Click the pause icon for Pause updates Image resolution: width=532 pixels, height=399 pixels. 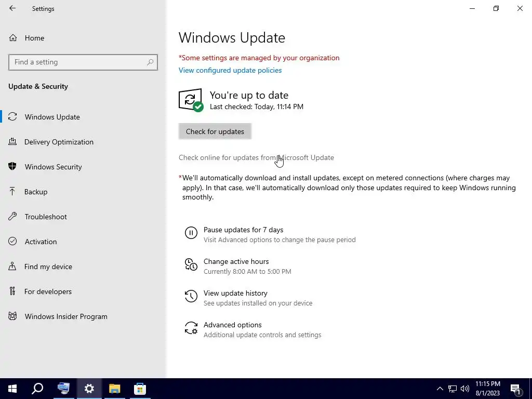tap(191, 233)
